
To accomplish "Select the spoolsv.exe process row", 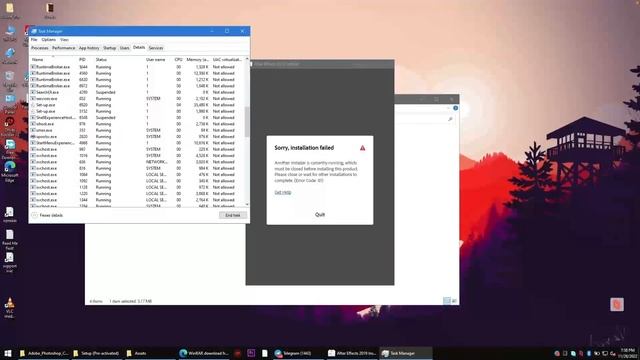I will click(137, 136).
